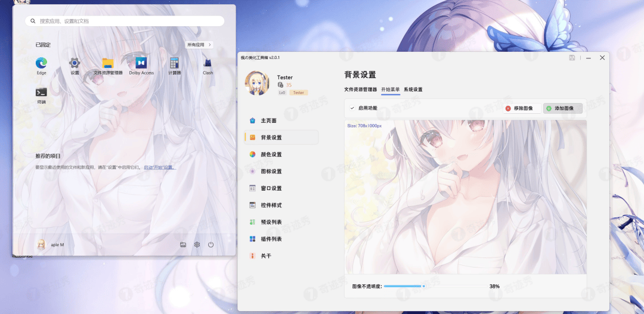Select the 颜色设置 color wheel icon
This screenshot has width=644, height=314.
[x=253, y=154]
